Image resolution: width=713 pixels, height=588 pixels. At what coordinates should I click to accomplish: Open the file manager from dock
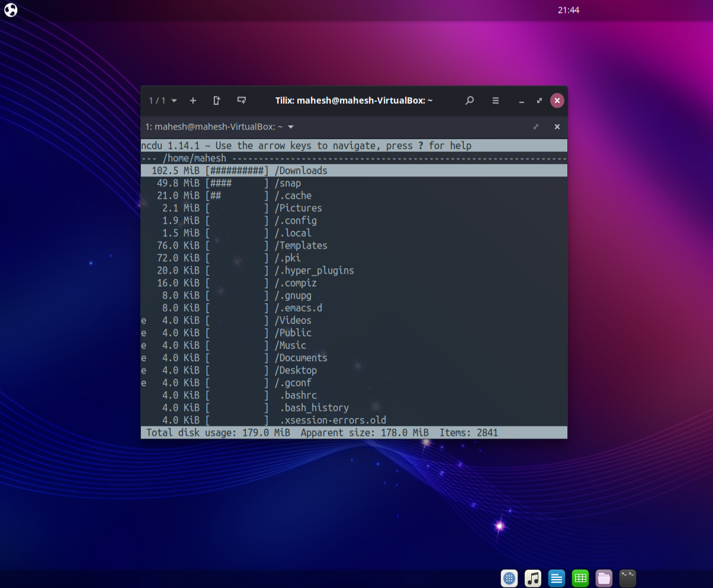tap(604, 578)
